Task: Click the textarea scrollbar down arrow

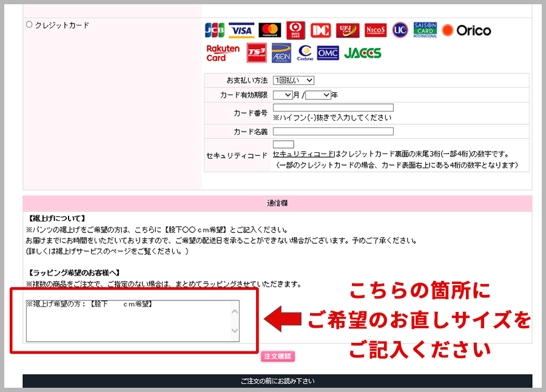Action: (x=235, y=330)
